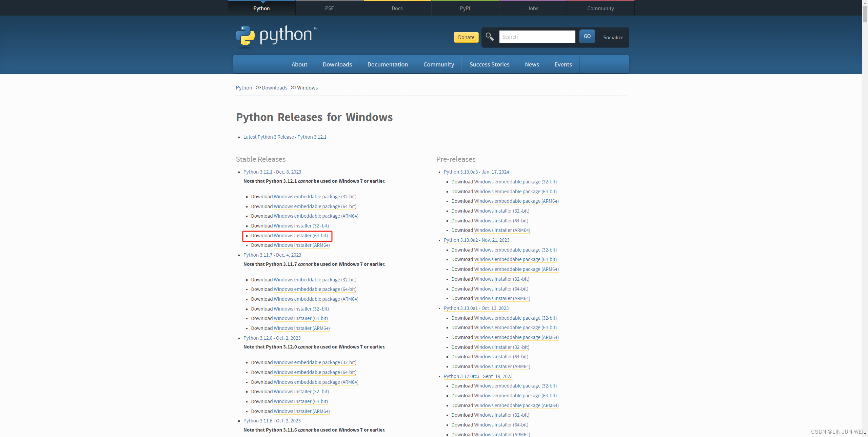The width and height of the screenshot is (868, 437).
Task: Click the magnifying glass search icon
Action: [x=490, y=37]
